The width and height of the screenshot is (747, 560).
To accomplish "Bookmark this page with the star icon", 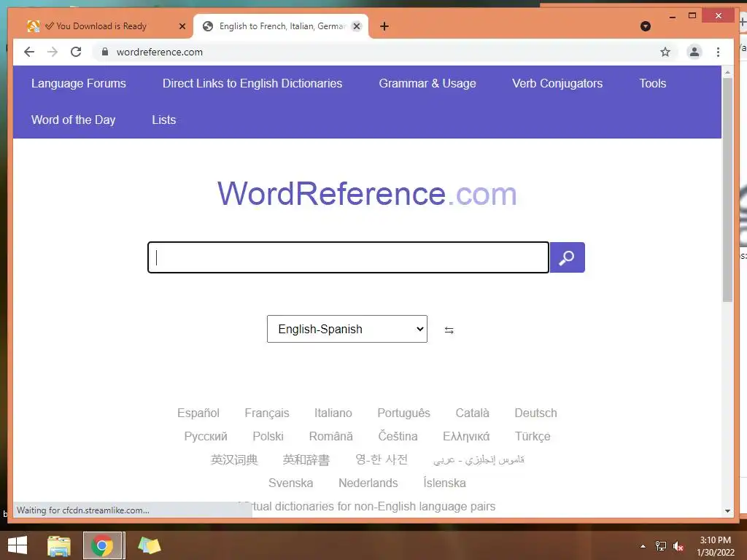I will [x=665, y=52].
